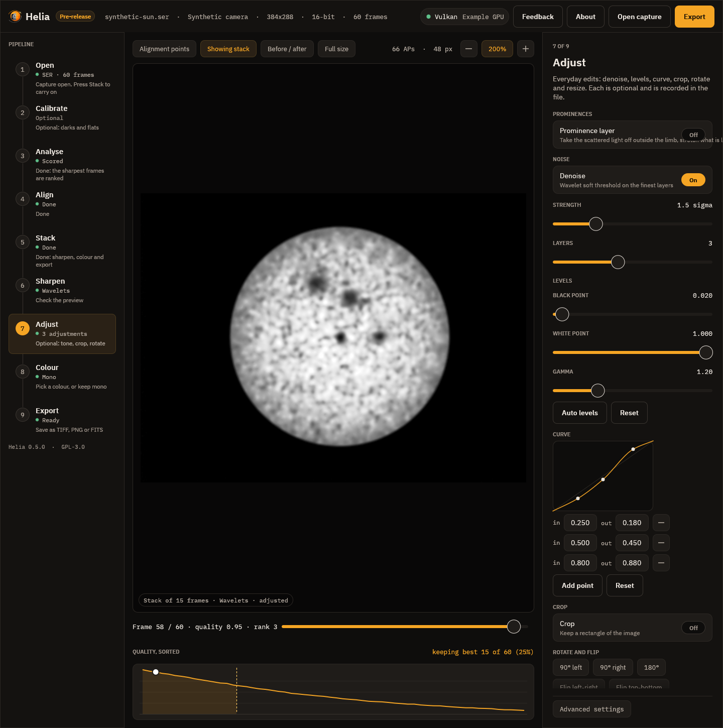The width and height of the screenshot is (723, 728).
Task: Select step 9 Export circle
Action: pyautogui.click(x=22, y=415)
